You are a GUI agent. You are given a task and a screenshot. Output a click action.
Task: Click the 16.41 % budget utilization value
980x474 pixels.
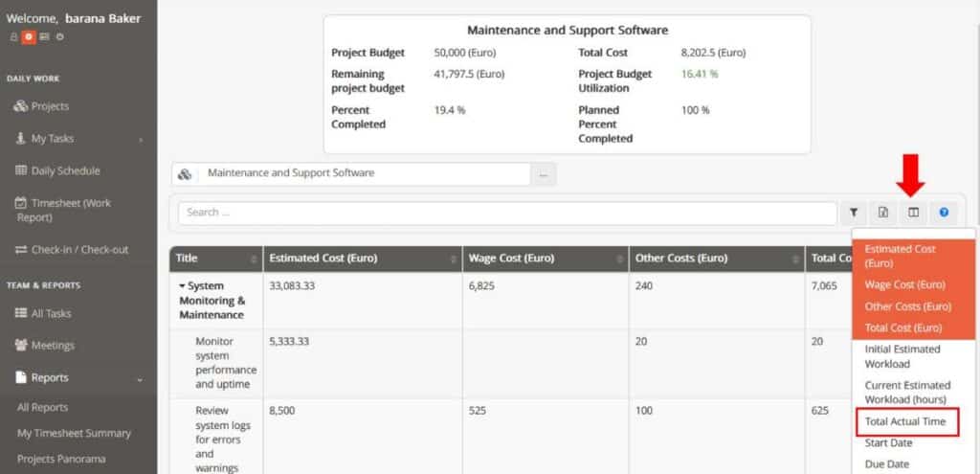pos(700,74)
